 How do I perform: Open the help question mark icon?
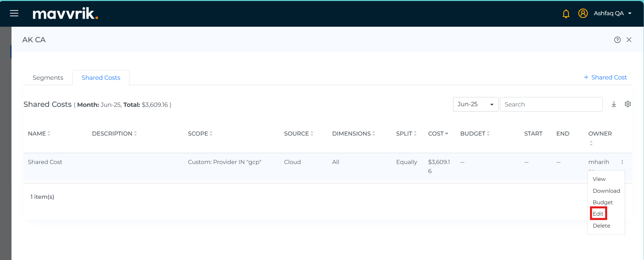[x=617, y=40]
